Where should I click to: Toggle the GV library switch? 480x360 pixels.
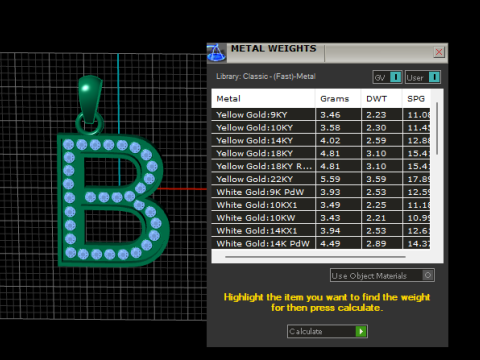click(387, 77)
